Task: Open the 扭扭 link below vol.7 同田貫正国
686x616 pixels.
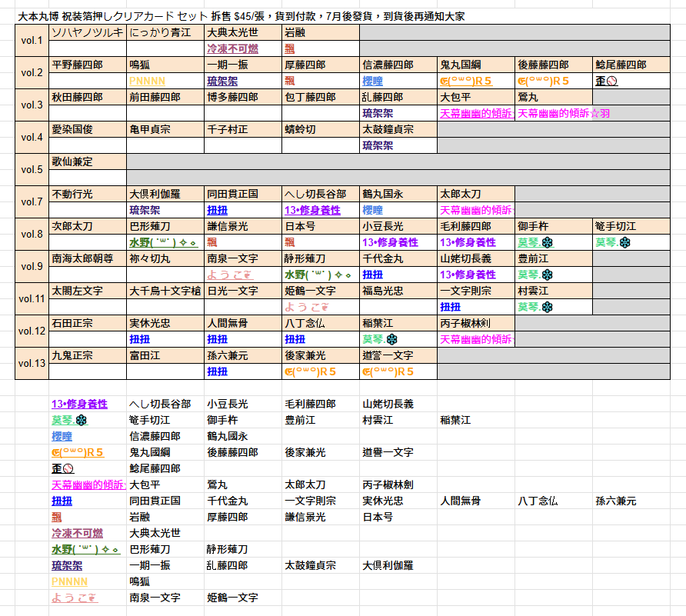Action: [217, 211]
